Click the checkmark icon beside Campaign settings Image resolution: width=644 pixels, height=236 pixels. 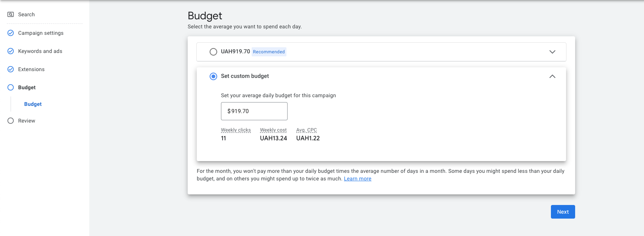click(x=11, y=33)
